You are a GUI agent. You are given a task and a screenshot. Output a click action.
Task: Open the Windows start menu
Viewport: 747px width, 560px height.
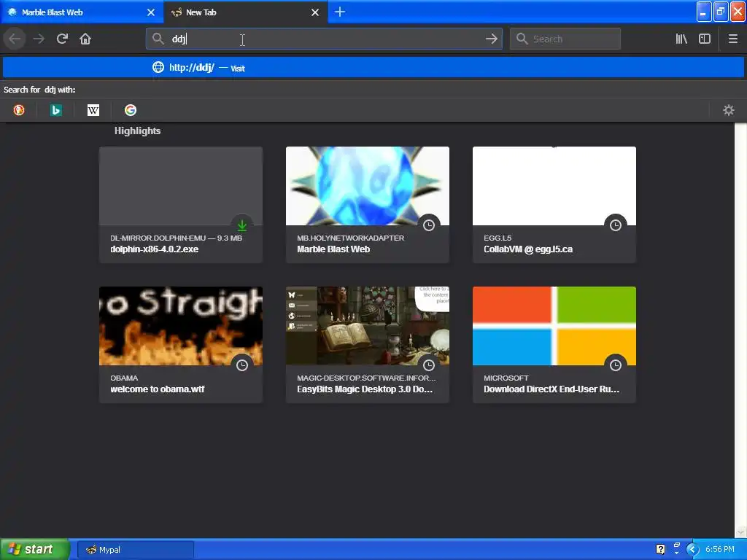(34, 549)
